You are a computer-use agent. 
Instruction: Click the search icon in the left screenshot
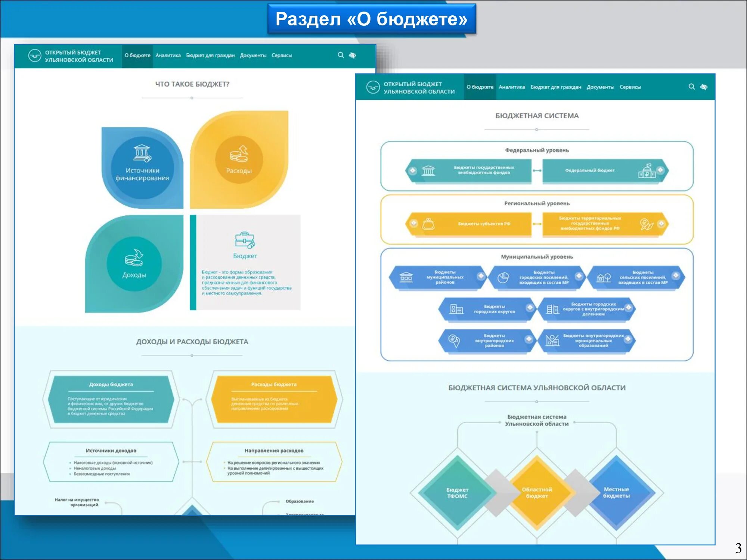coord(341,55)
